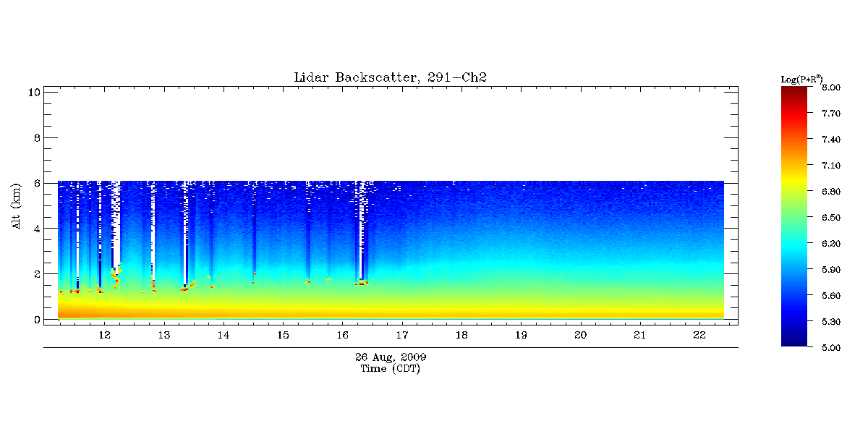The image size is (868, 434).
Task: Click the altitude axis label 8
Action: pos(35,137)
